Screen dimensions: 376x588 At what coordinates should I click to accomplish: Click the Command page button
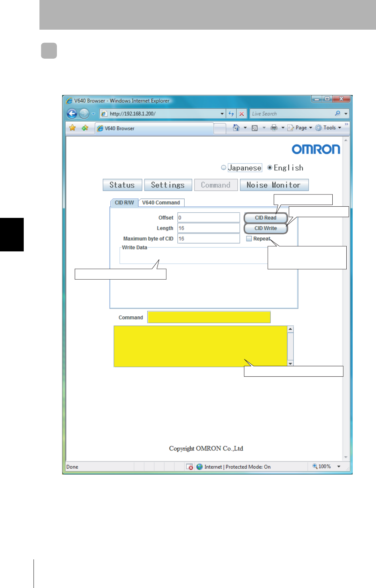(216, 185)
